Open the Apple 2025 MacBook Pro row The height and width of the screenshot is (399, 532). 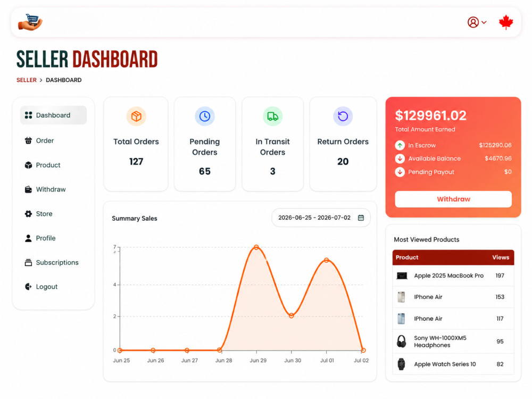[453, 276]
